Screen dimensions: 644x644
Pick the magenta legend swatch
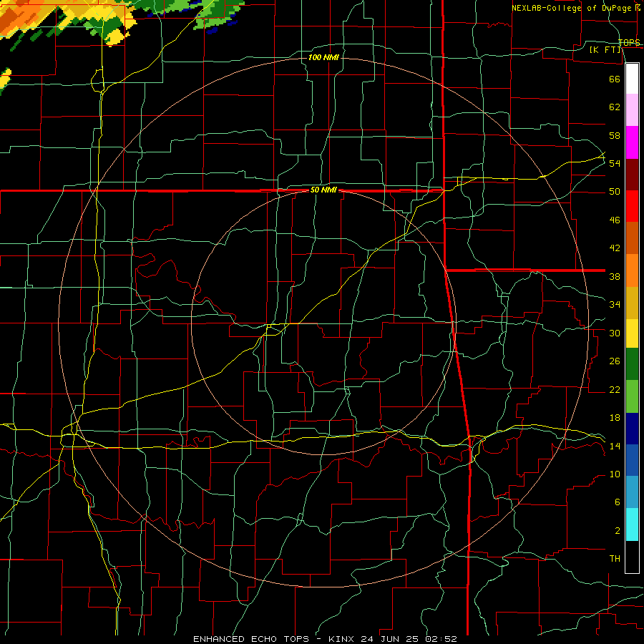(632, 142)
